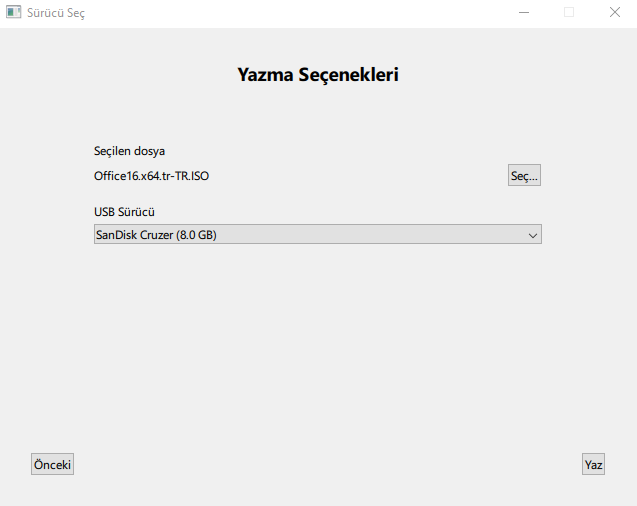Viewport: 637px width, 506px height.
Task: Go back with the Önceki button
Action: [x=52, y=465]
